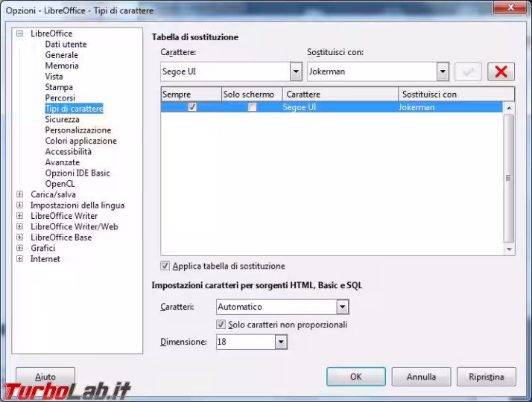The image size is (532, 402).
Task: Click the Solo schermo column header
Action: (x=252, y=95)
